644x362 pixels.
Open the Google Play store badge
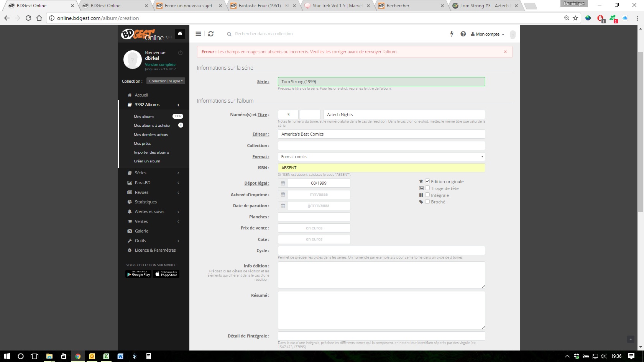(x=138, y=274)
